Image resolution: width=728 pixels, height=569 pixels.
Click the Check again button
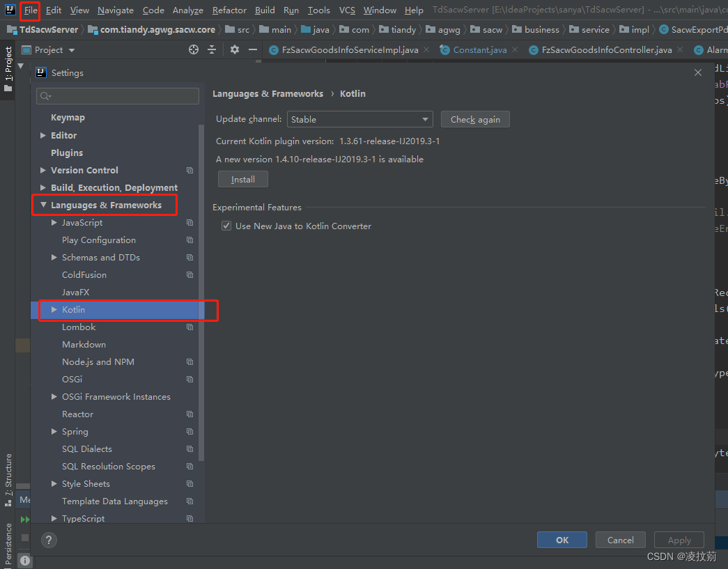475,119
